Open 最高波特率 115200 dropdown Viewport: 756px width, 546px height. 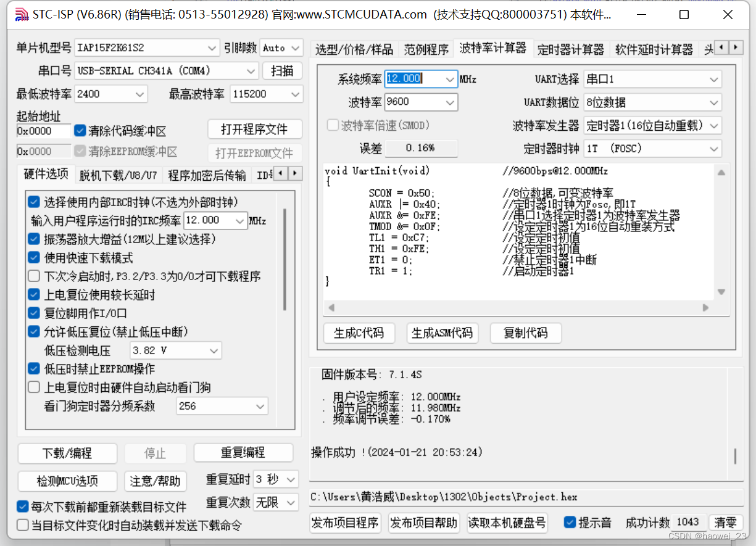click(x=267, y=94)
